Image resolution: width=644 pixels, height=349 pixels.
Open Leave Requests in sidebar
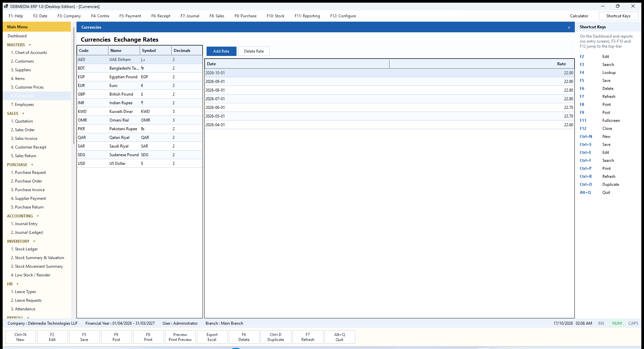26,300
